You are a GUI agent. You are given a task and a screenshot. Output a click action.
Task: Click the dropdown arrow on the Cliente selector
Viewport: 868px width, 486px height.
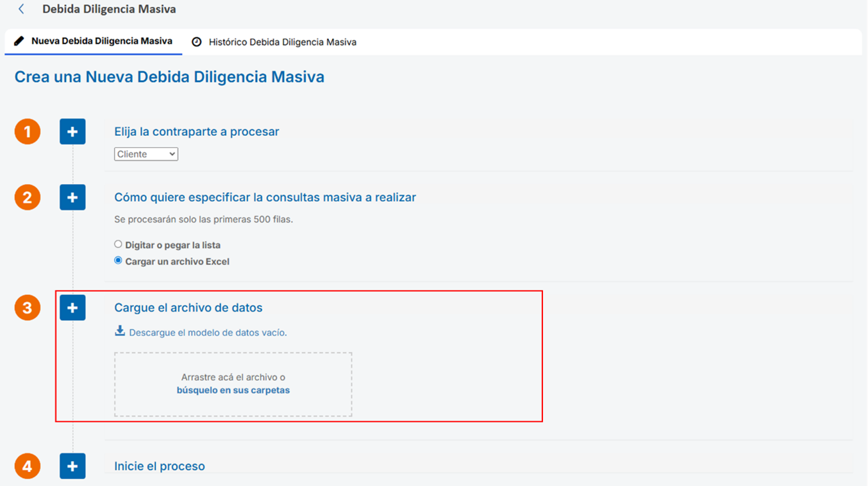tap(171, 154)
